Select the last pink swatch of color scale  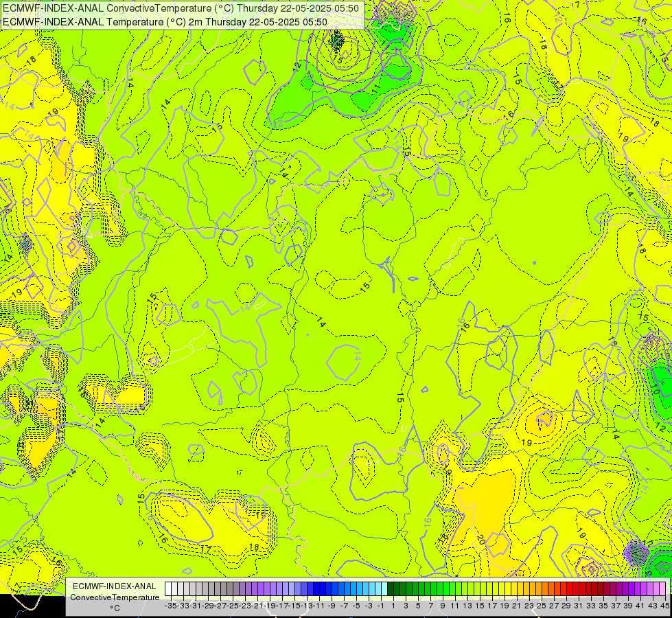point(662,589)
